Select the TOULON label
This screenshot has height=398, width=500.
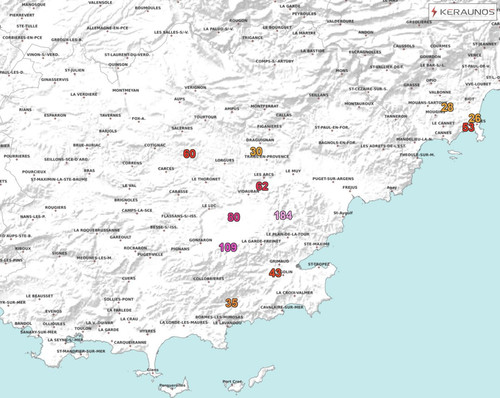click(83, 328)
